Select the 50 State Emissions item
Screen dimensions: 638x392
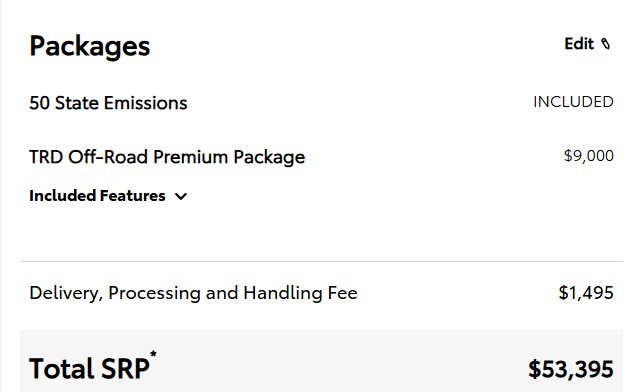point(108,103)
